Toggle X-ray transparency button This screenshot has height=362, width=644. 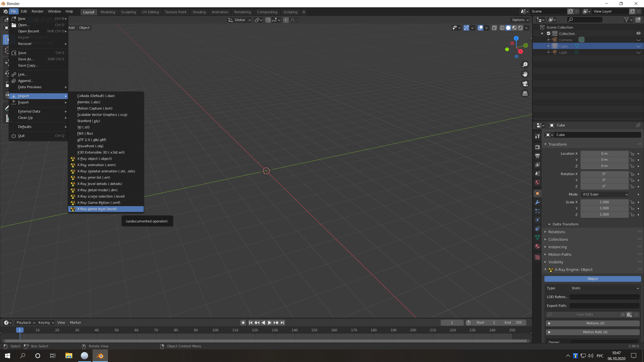(494, 28)
